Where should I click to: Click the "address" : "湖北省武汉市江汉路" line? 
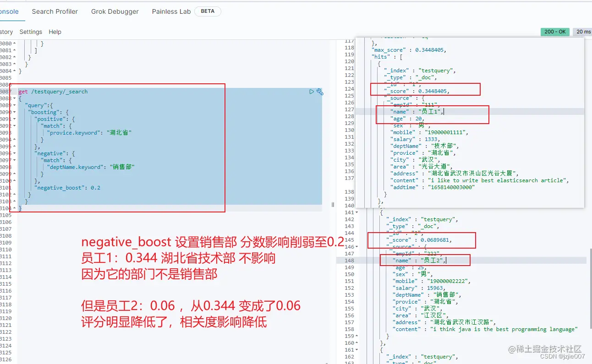445,322
